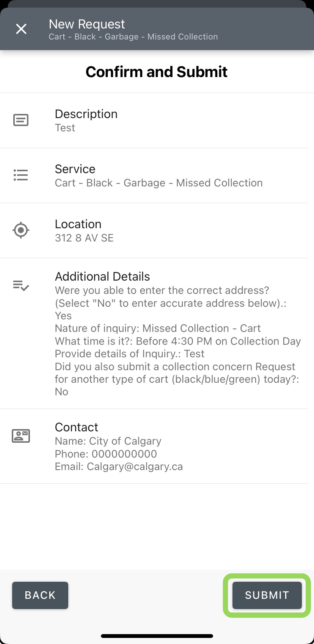Click the Contact card icon
314x644 pixels.
[x=21, y=436]
